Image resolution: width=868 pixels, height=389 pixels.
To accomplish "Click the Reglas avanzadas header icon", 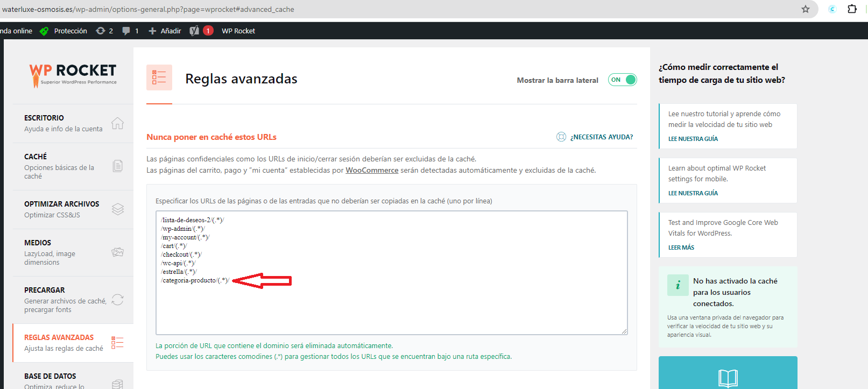I will tap(159, 77).
